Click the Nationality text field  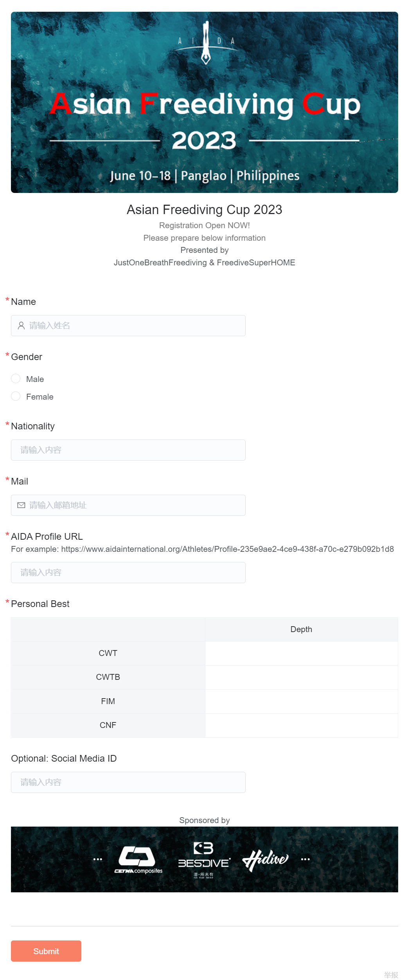[x=128, y=450]
